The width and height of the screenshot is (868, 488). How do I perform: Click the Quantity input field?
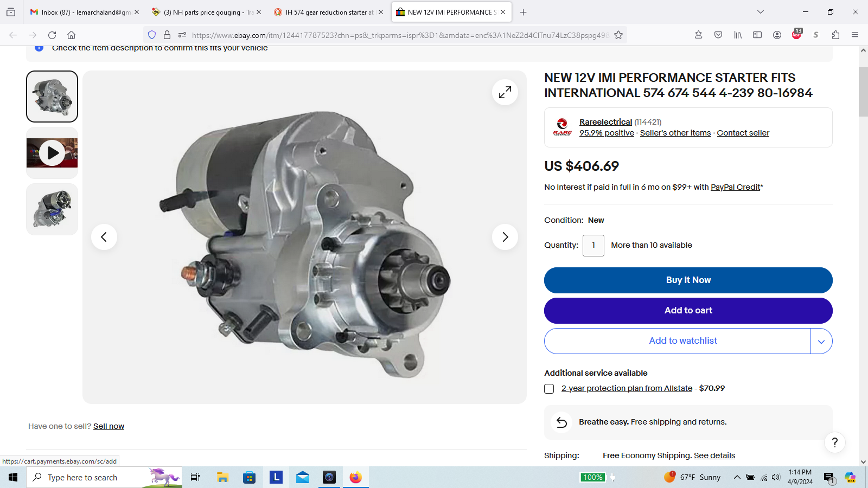coord(593,246)
